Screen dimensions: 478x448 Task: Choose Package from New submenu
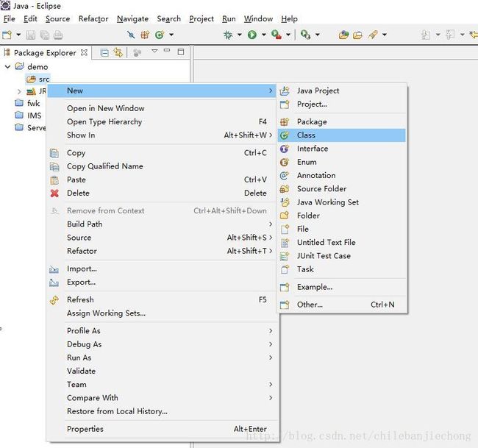pos(341,121)
